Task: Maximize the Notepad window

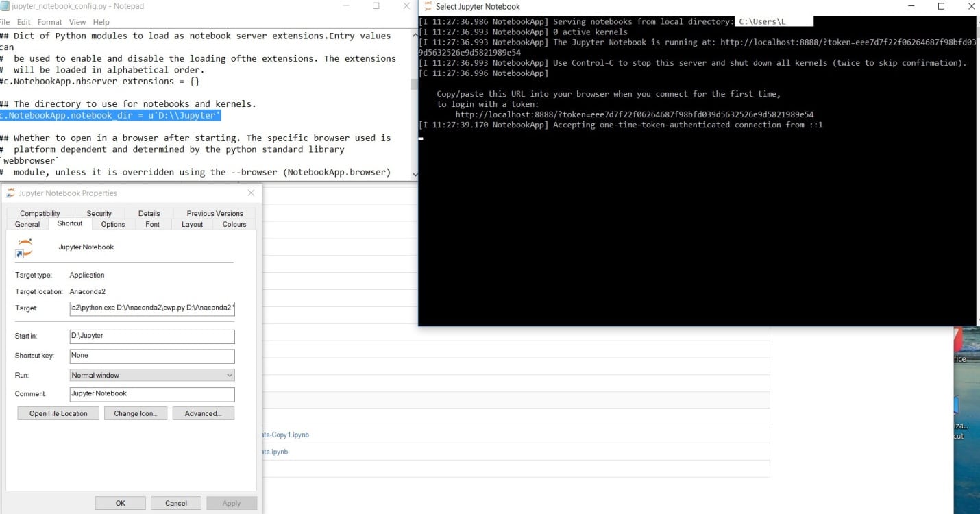Action: tap(376, 6)
